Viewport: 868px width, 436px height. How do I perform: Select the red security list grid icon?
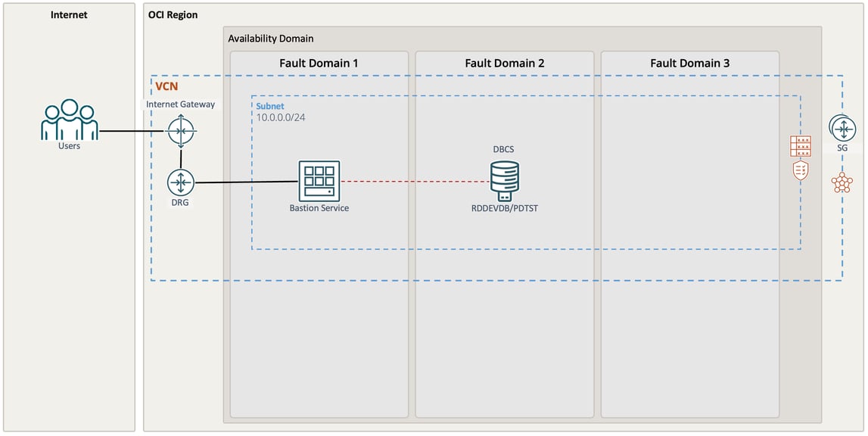tap(801, 146)
